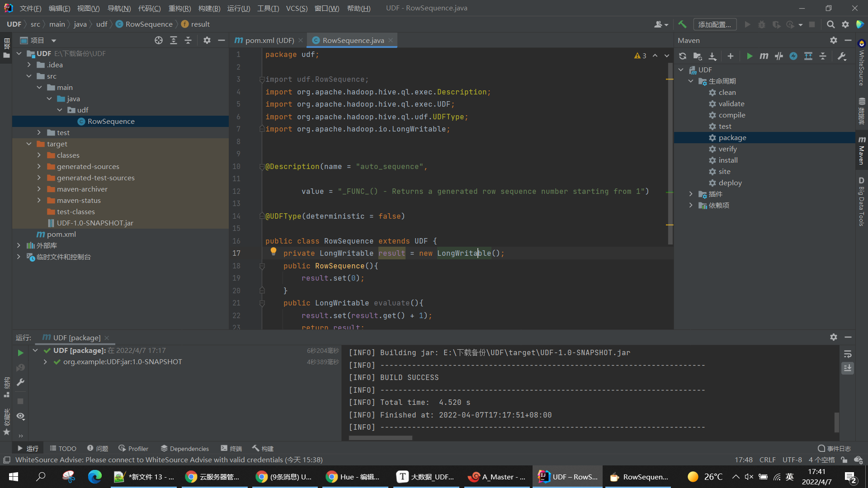
Task: Click Execute Maven Goal 'm' icon
Action: tap(764, 56)
